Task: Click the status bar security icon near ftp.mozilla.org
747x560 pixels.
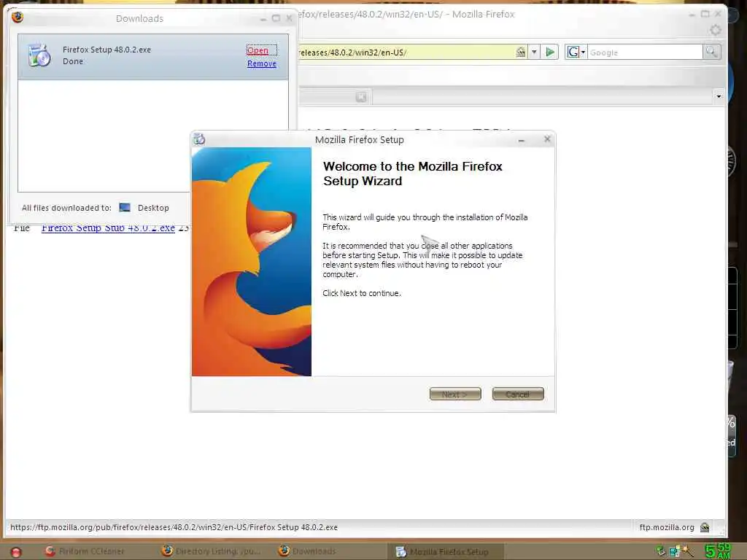Action: pos(705,527)
